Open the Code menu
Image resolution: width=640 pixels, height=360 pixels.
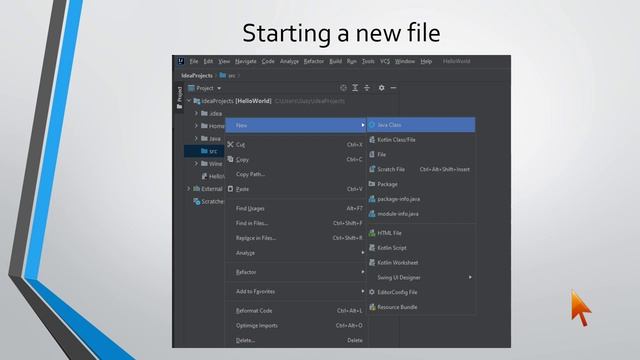(268, 61)
